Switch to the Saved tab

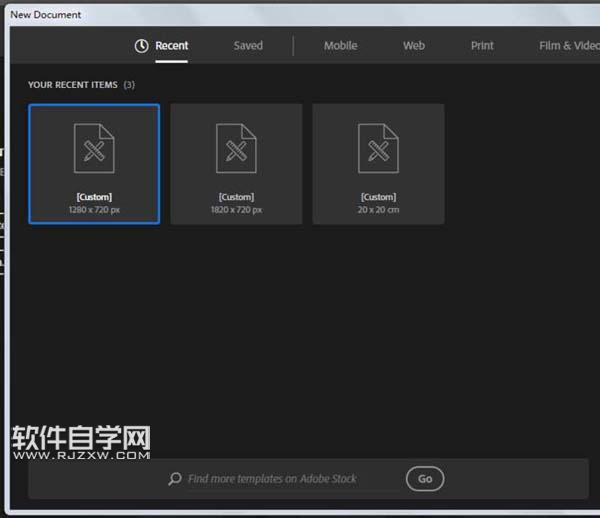click(x=248, y=46)
